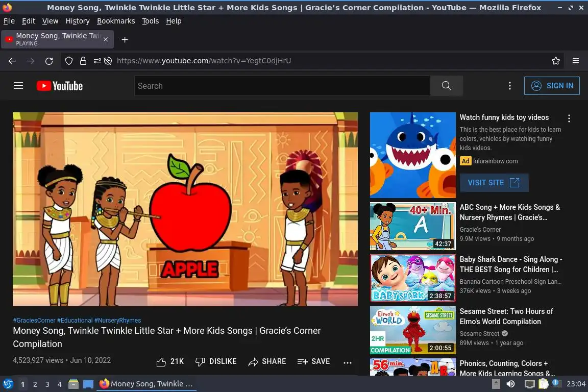Switch to workspace 4 in taskbar
This screenshot has width=588, height=392.
click(60, 384)
